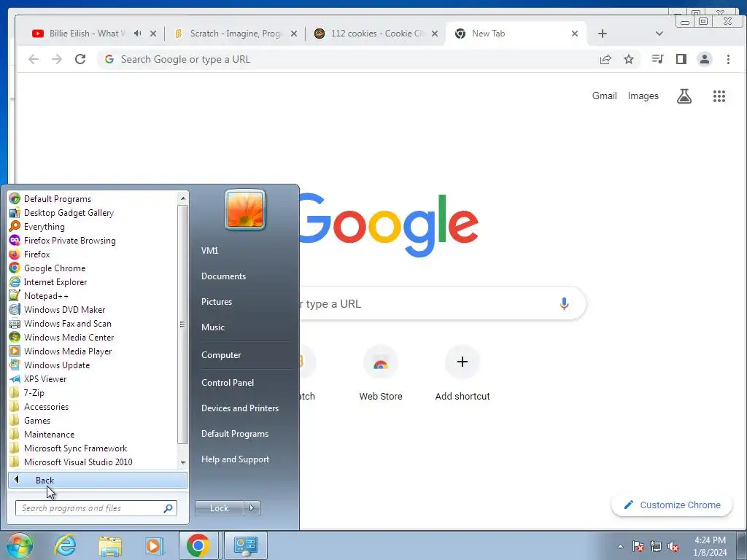Screen dimensions: 747x560
Task: Toggle the Chrome side panel
Action: click(681, 59)
